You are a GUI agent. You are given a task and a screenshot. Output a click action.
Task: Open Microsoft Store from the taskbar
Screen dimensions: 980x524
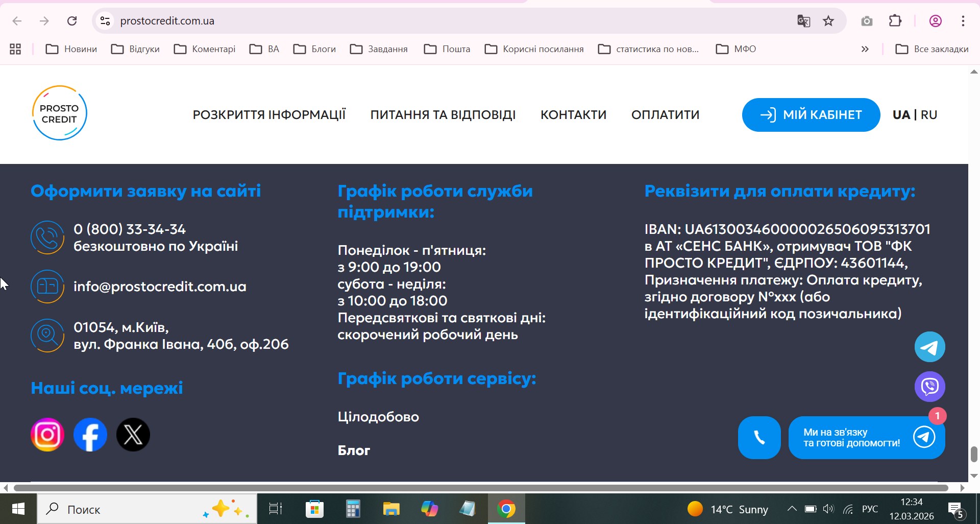click(314, 509)
